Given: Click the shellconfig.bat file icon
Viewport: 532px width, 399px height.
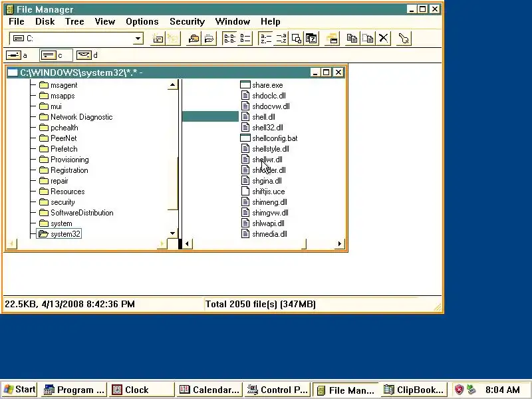Looking at the screenshot, I should coord(245,138).
